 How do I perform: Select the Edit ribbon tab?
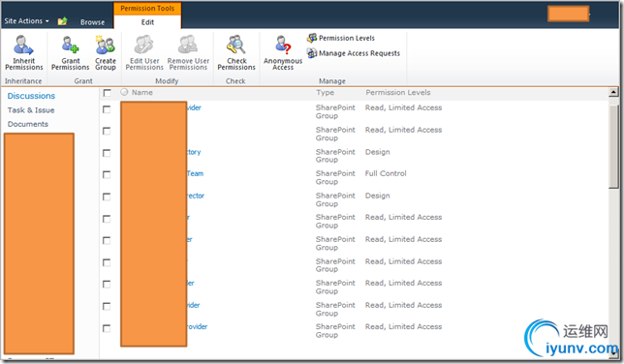click(147, 22)
